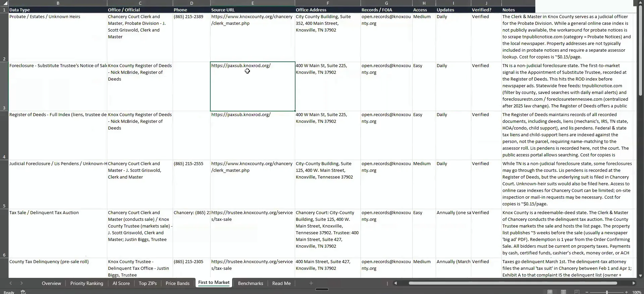Viewport: 644px width, 294px height.
Task: Select phone cell '(865) 215-2555'
Action: click(x=192, y=184)
